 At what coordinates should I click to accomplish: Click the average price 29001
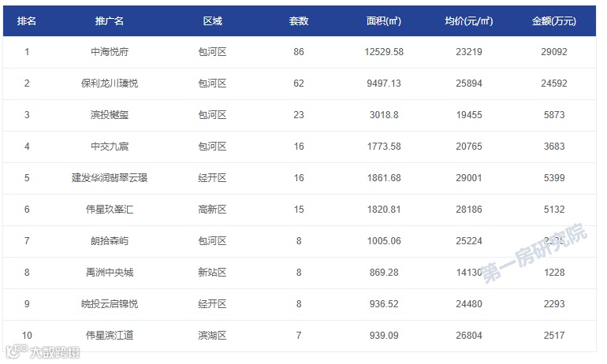[x=469, y=178]
